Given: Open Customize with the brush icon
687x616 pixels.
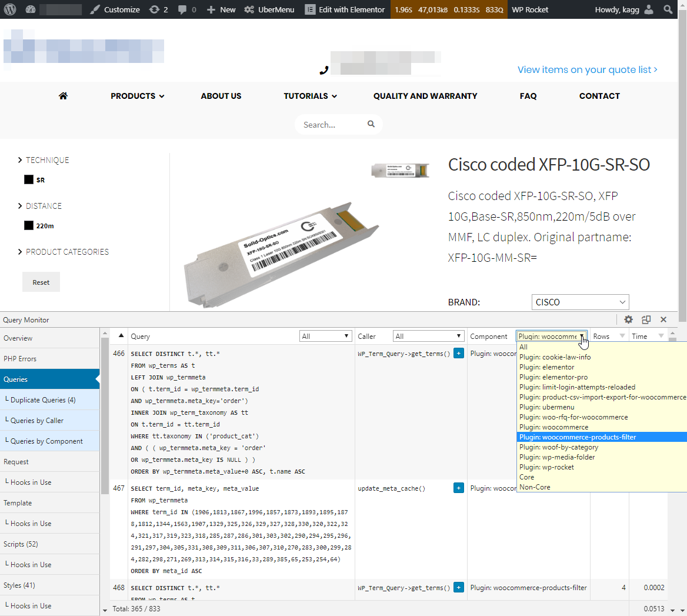Looking at the screenshot, I should 115,9.
